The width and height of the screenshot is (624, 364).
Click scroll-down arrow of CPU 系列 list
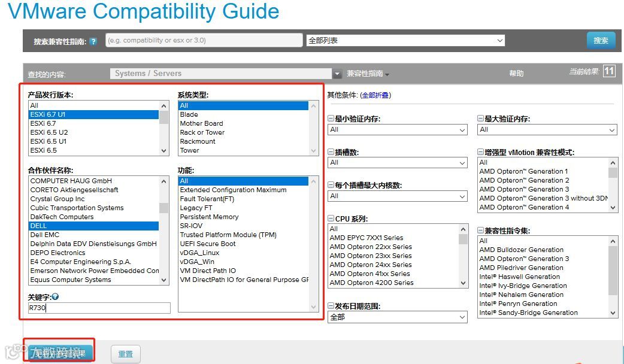point(464,283)
